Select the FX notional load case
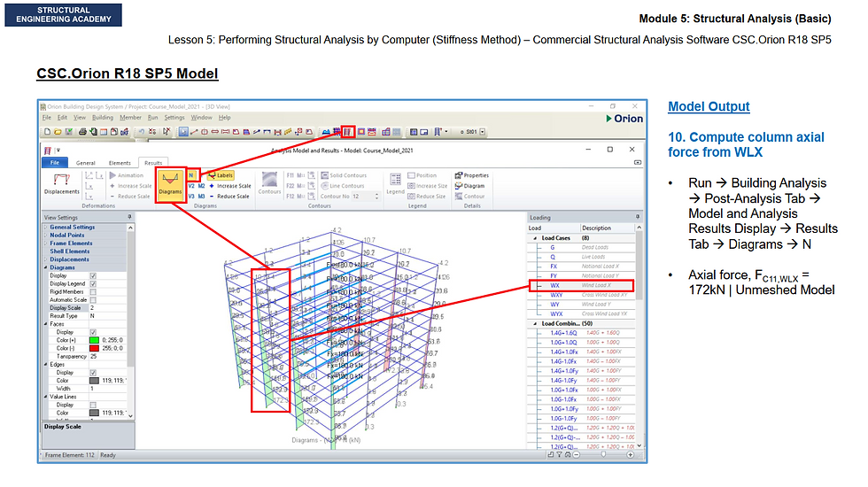 pyautogui.click(x=581, y=267)
